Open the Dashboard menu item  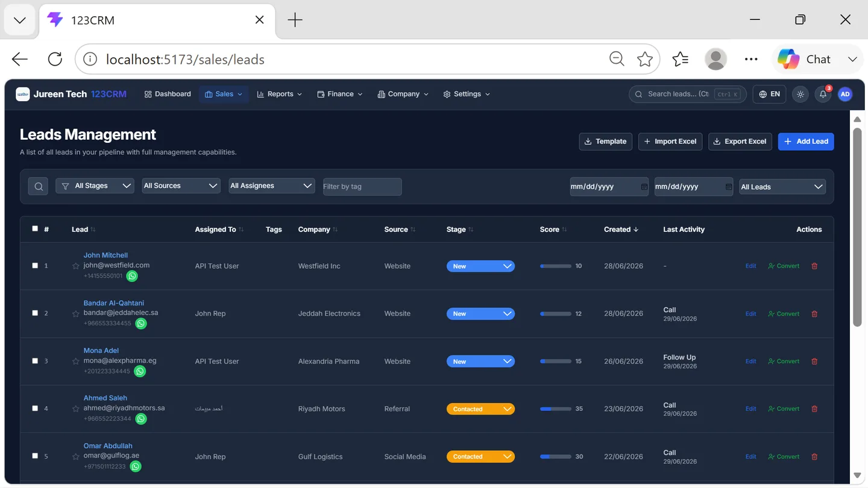(x=168, y=94)
